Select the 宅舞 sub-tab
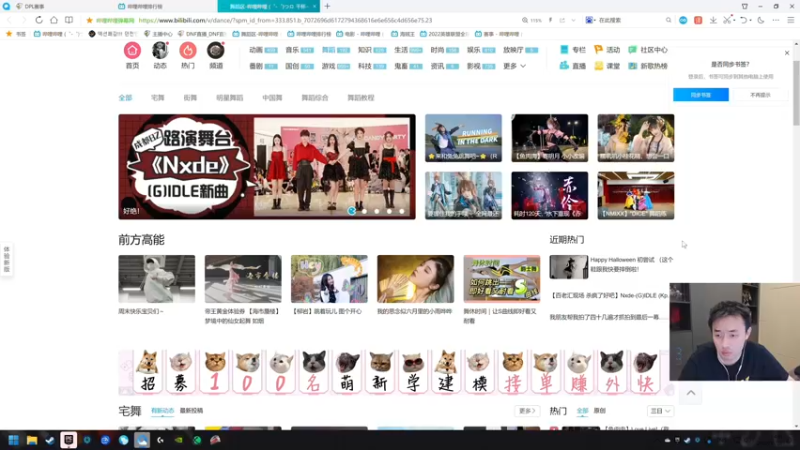This screenshot has width=800, height=450. pos(158,97)
